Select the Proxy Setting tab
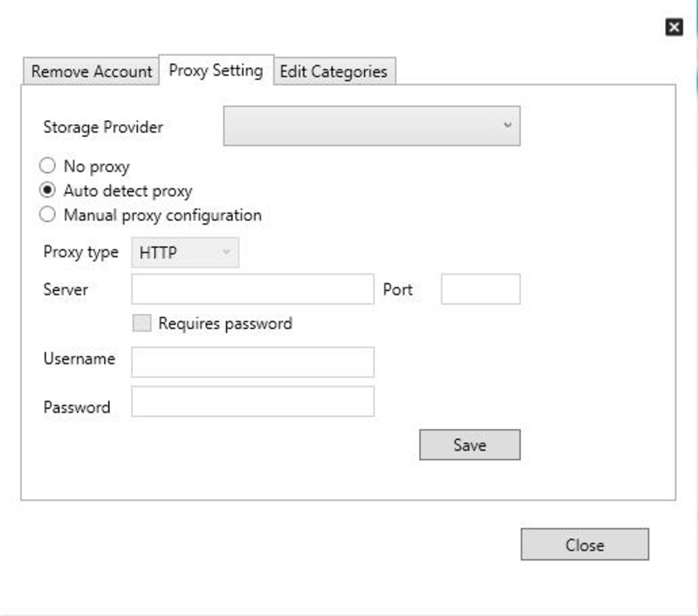The image size is (698, 616). click(x=216, y=70)
